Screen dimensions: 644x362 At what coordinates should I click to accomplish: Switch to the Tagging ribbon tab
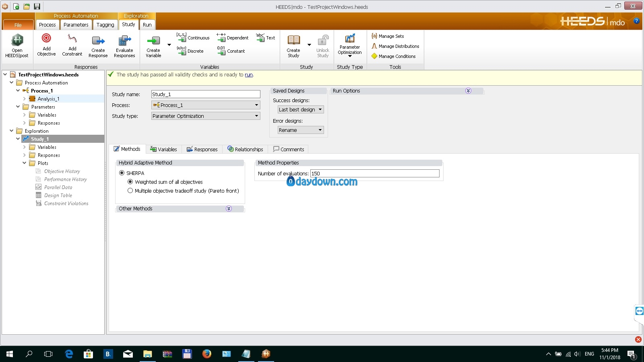pyautogui.click(x=105, y=25)
